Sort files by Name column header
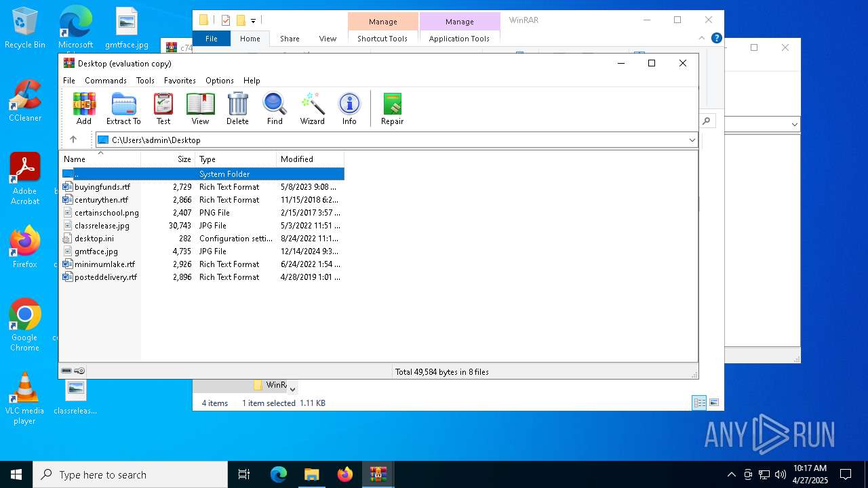Screen dimensions: 868x488 (100, 159)
